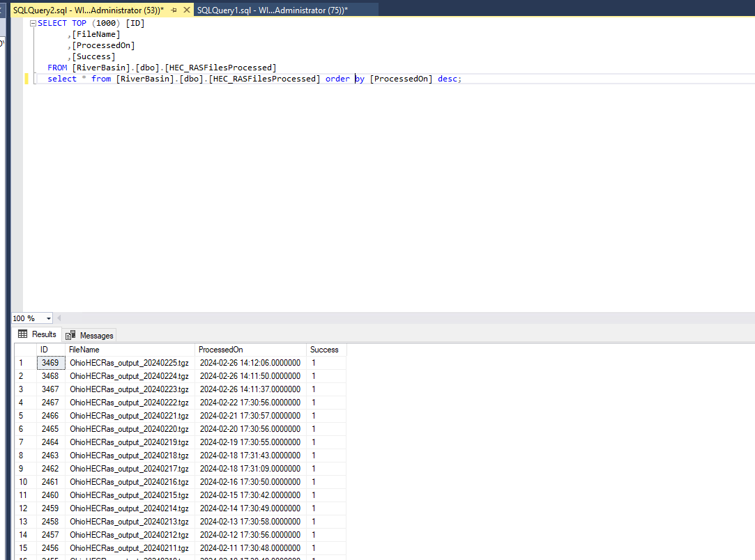Image resolution: width=755 pixels, height=560 pixels.
Task: Select row header number 13
Action: 25,522
